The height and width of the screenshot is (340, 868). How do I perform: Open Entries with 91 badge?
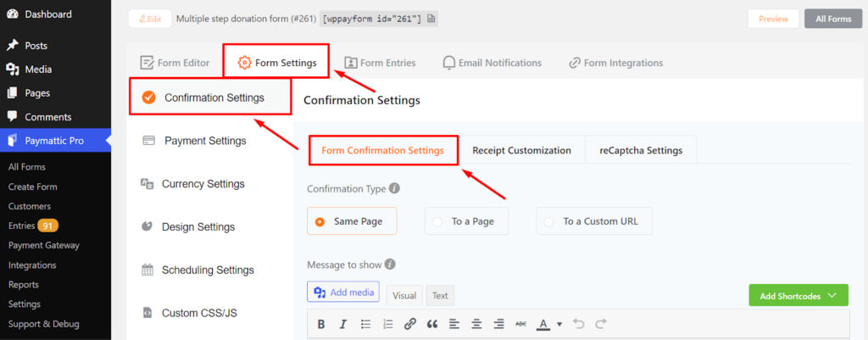click(33, 226)
